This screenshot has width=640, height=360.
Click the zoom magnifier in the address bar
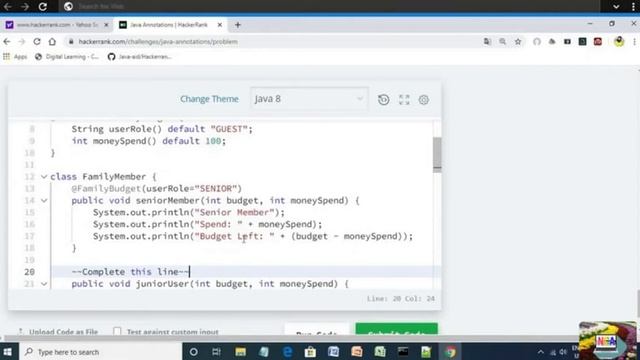(502, 42)
